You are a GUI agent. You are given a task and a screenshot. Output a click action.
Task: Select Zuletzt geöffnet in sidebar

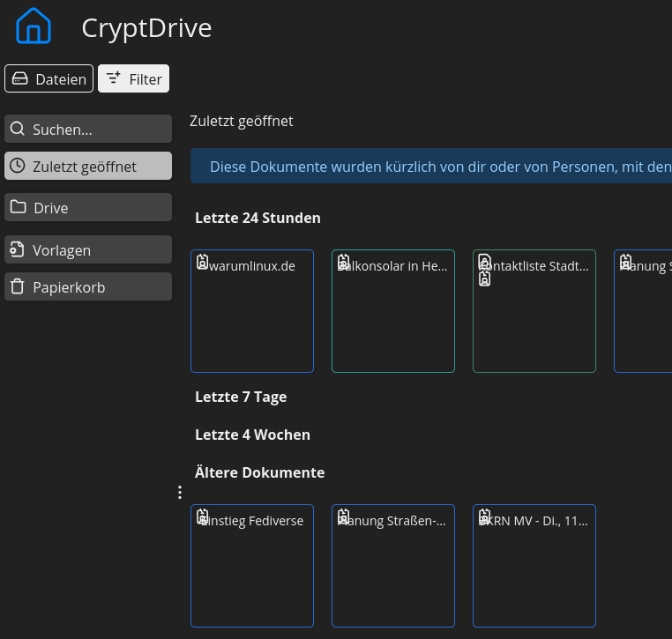pyautogui.click(x=88, y=167)
